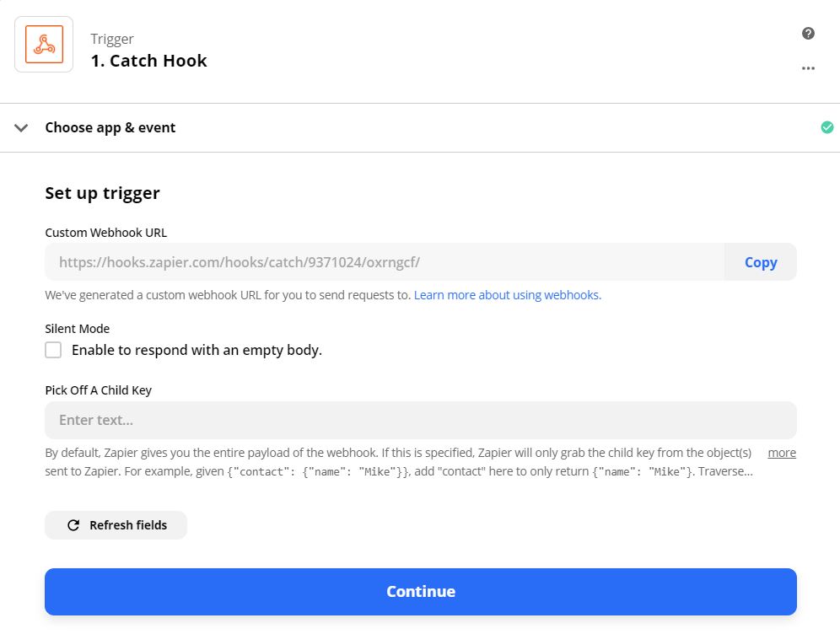This screenshot has height=634, width=840.
Task: Click the Webhooks app icon
Action: (44, 45)
